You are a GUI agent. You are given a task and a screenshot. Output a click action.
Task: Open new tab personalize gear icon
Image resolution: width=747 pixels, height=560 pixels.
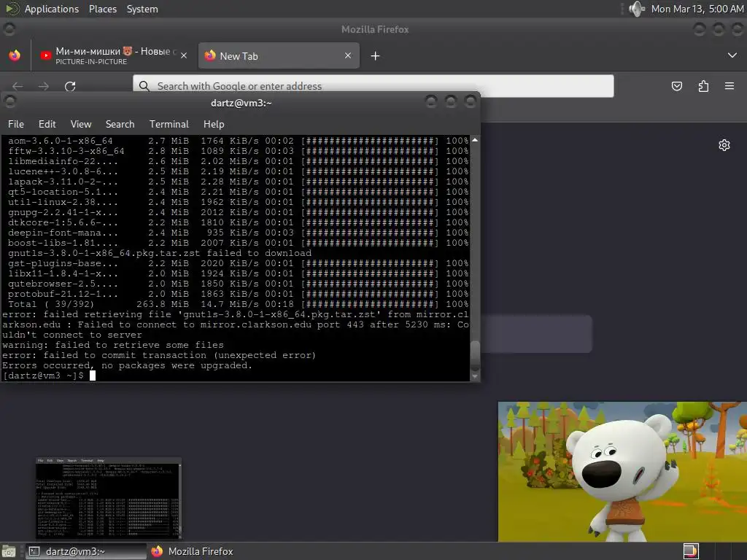(724, 145)
